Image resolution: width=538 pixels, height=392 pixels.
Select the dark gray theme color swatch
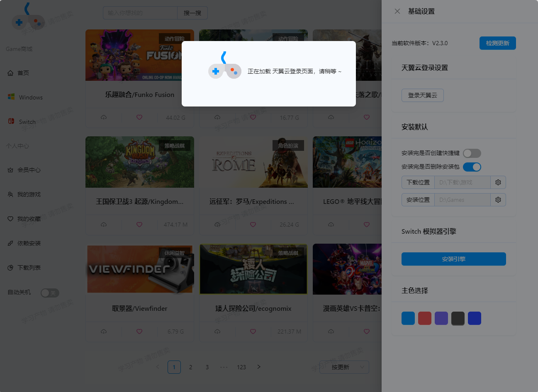[458, 318]
